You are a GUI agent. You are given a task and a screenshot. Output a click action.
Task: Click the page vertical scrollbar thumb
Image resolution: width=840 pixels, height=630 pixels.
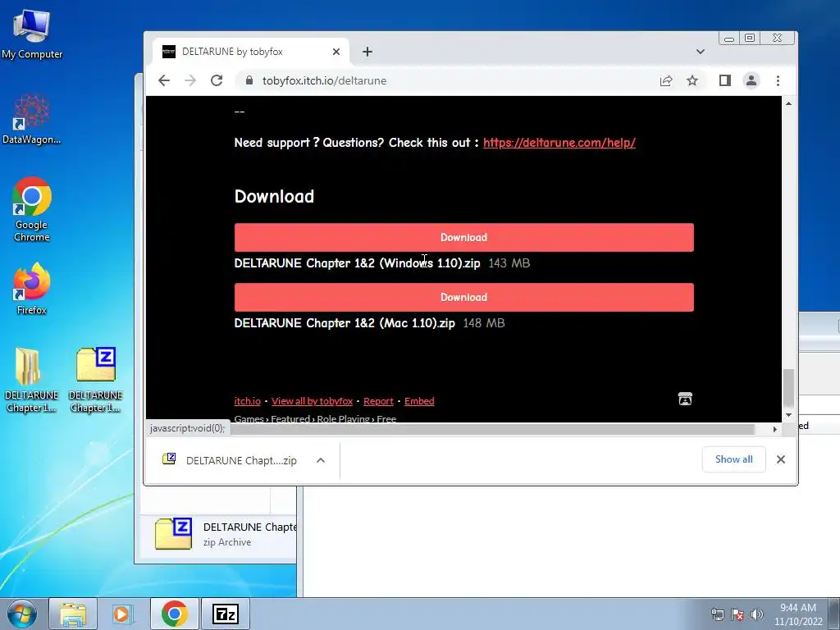(x=788, y=388)
